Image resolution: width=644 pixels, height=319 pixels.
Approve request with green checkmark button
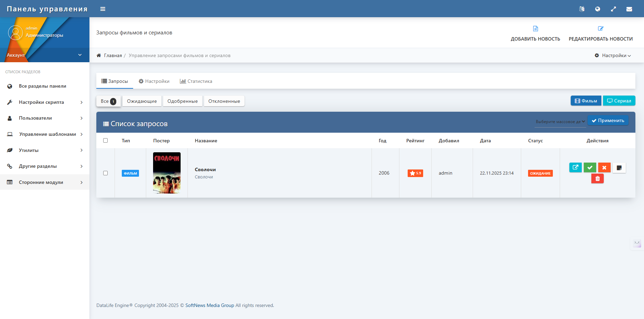click(x=590, y=168)
